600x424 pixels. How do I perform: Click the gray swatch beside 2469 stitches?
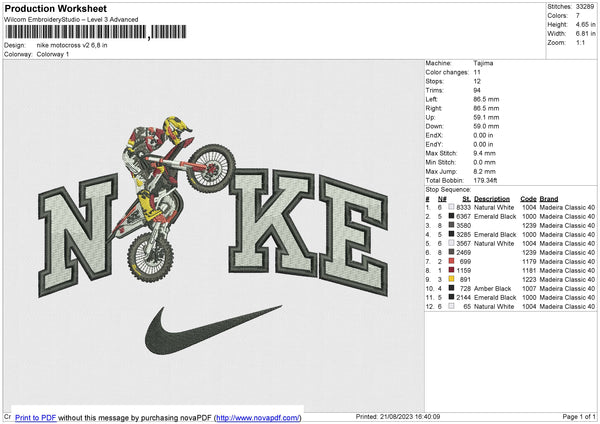click(x=452, y=252)
